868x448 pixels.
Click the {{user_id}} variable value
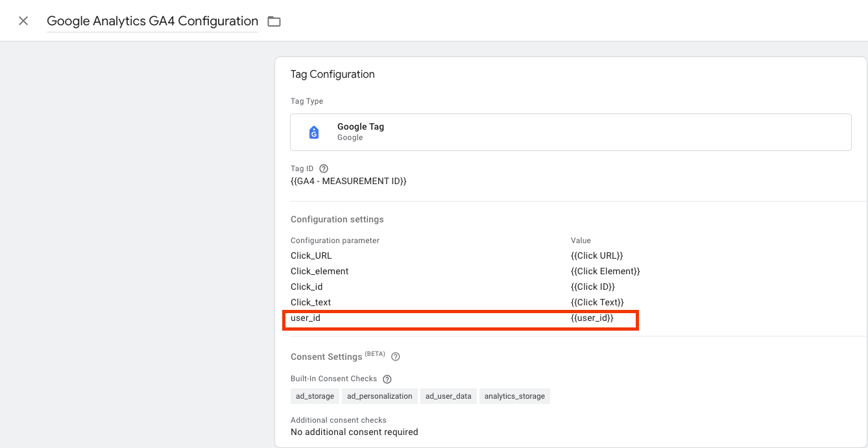click(x=592, y=318)
